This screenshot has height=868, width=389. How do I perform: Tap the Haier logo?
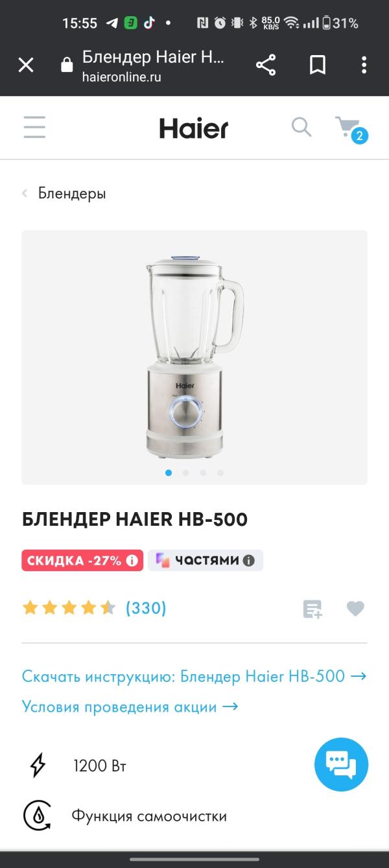click(194, 128)
